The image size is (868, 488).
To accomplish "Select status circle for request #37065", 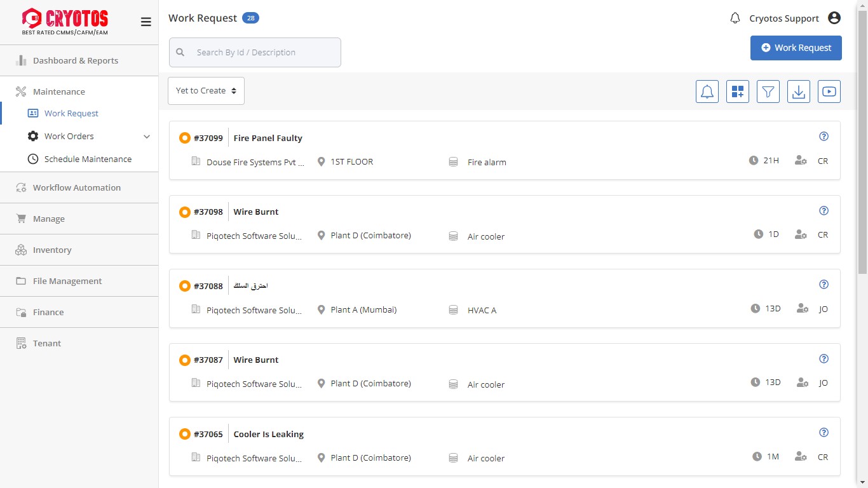I will coord(185,435).
